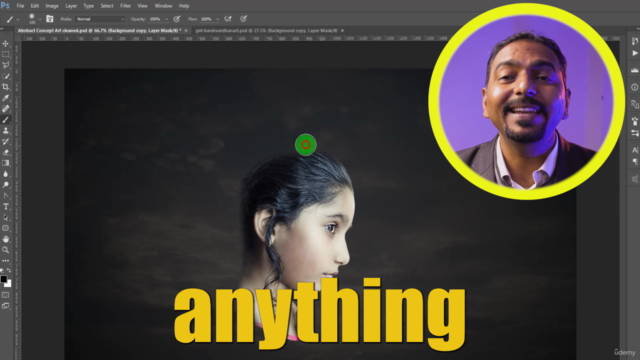Select the History Brush tool
Image resolution: width=640 pixels, height=360 pixels.
(x=5, y=141)
